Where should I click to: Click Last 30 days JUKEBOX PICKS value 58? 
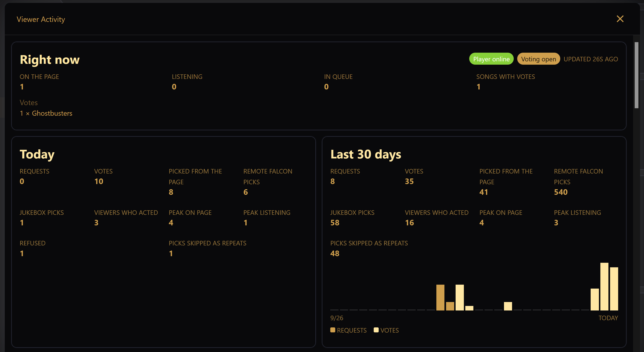pos(335,223)
